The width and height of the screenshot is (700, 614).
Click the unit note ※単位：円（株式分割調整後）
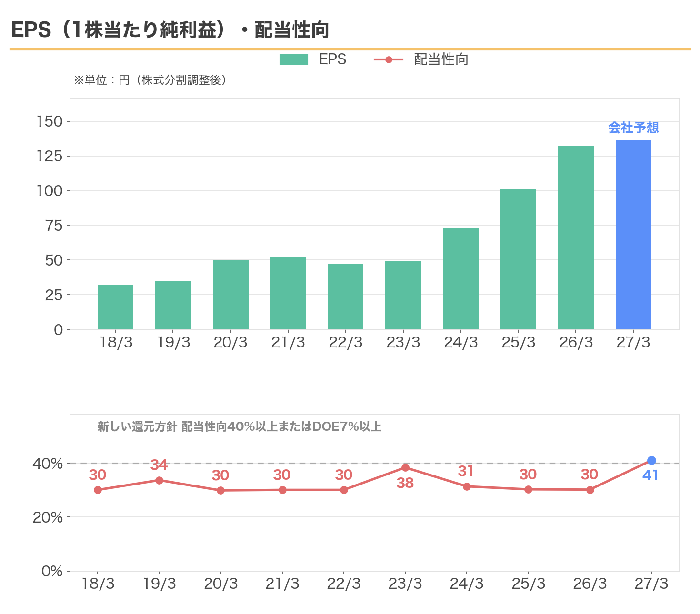coord(150,80)
